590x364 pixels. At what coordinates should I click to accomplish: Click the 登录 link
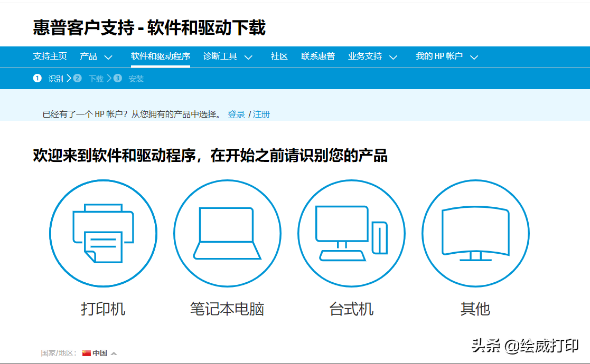point(236,114)
